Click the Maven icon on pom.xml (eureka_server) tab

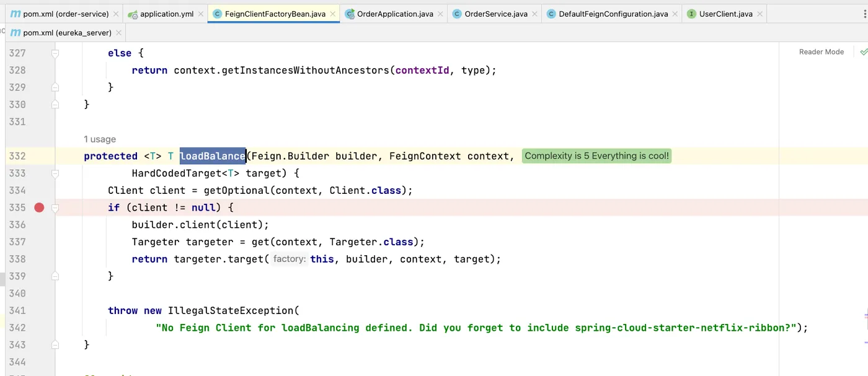pyautogui.click(x=15, y=33)
